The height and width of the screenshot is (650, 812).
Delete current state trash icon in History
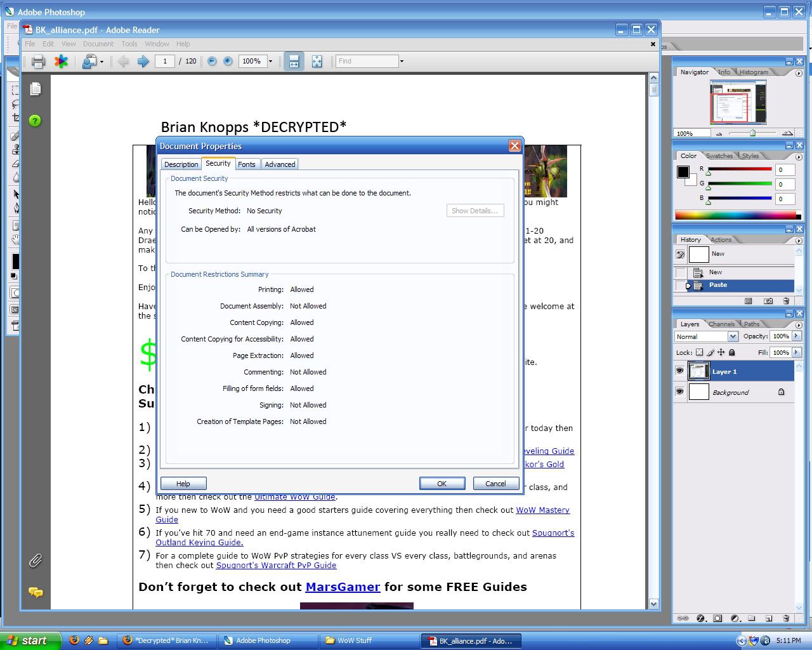pos(786,301)
